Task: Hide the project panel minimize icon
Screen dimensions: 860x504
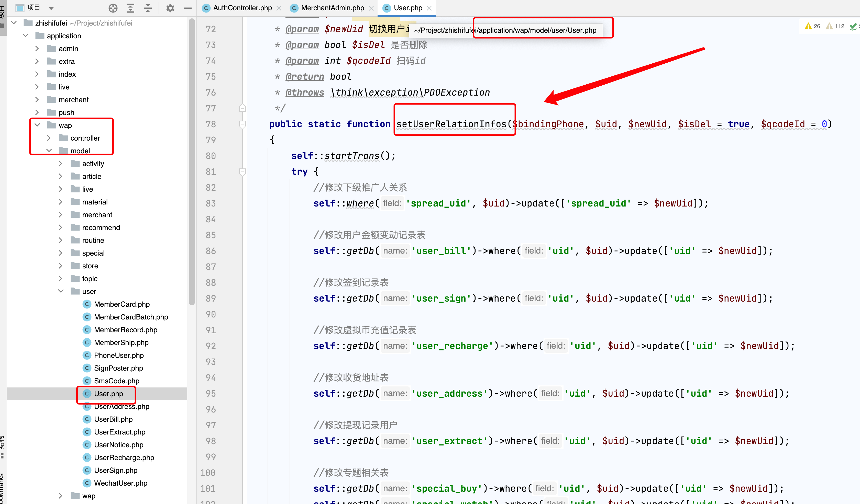Action: coord(187,8)
